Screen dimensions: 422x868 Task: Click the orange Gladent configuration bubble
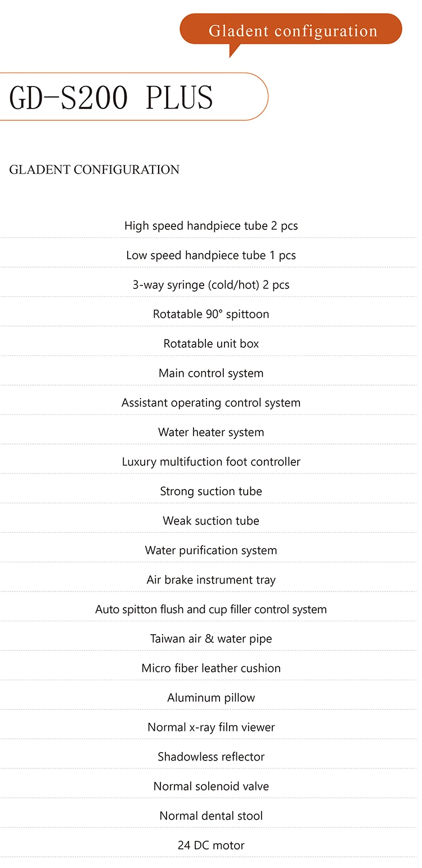point(293,30)
